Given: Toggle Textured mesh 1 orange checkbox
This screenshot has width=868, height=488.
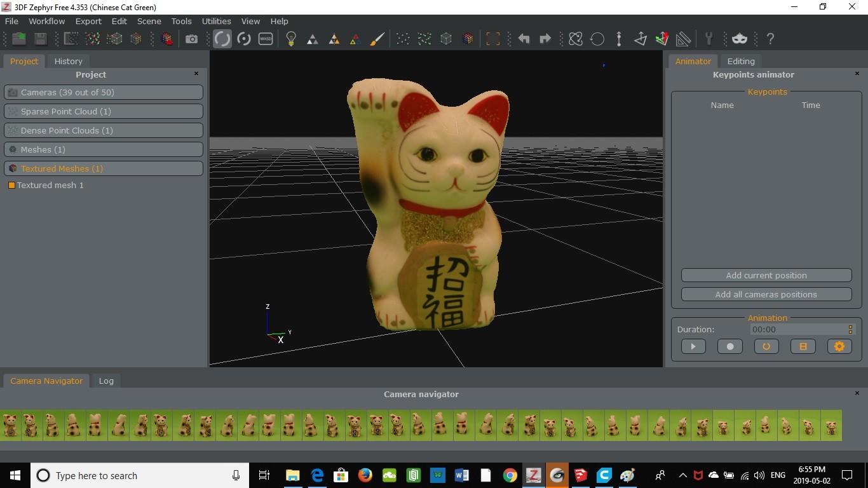Looking at the screenshot, I should coord(11,186).
